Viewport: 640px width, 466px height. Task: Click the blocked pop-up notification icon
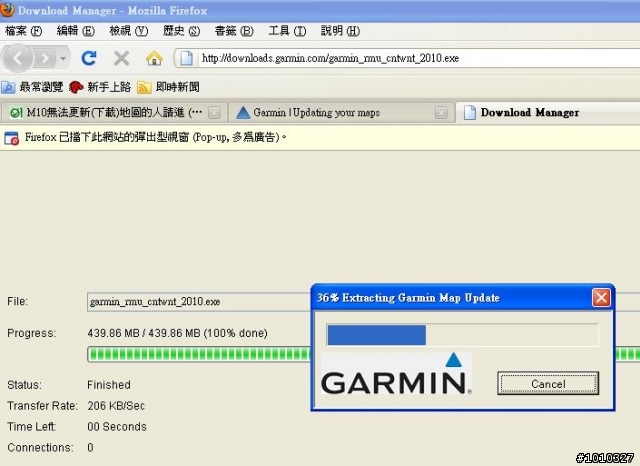tap(11, 138)
